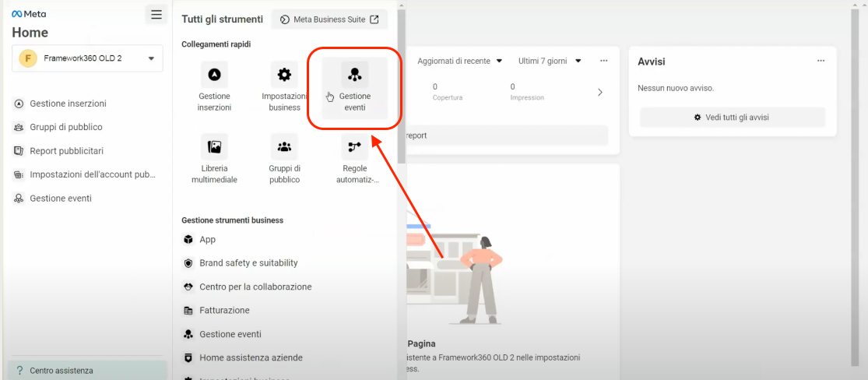Viewport: 868px width, 380px height.
Task: Click Gestione eventi icon in left sidebar
Action: (19, 199)
